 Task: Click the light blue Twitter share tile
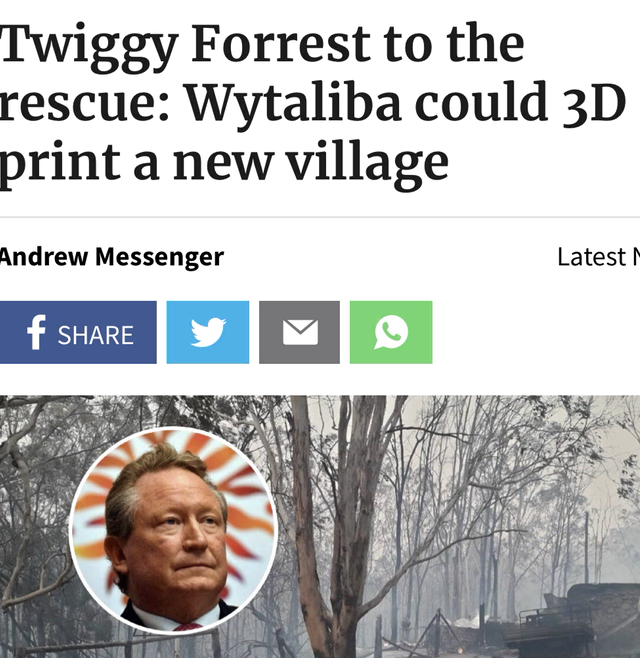[208, 332]
